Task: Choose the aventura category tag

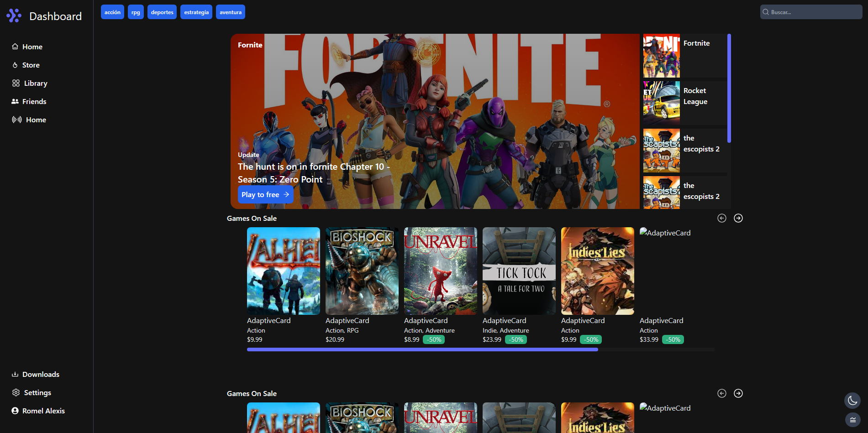Action: [x=231, y=12]
